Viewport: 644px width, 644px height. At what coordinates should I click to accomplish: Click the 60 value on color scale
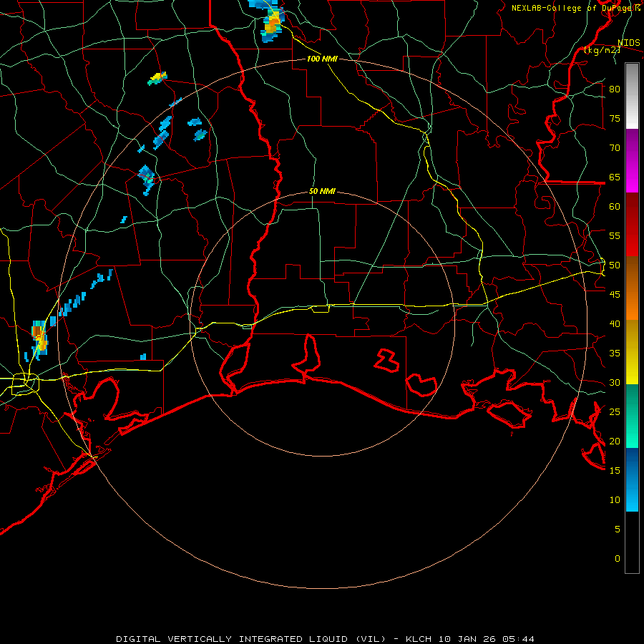615,207
